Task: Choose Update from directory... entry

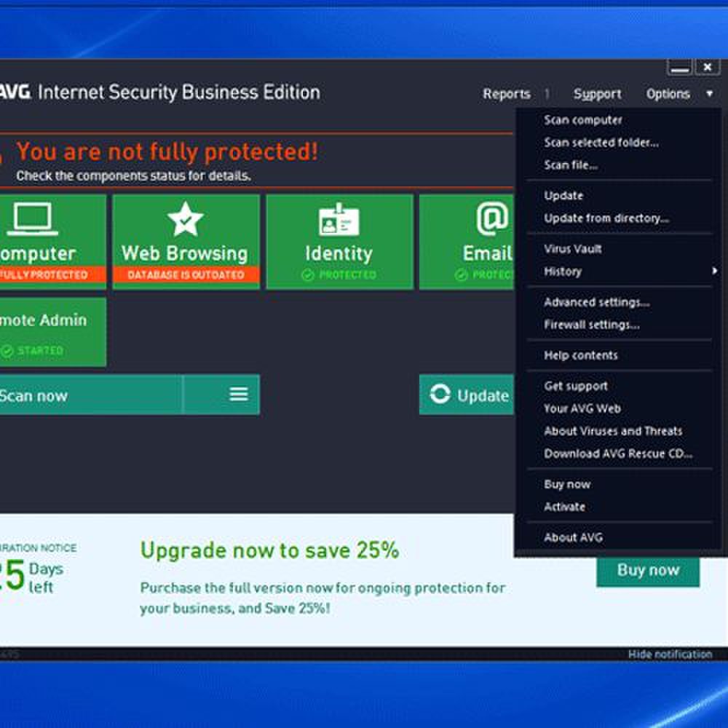Action: [x=606, y=218]
